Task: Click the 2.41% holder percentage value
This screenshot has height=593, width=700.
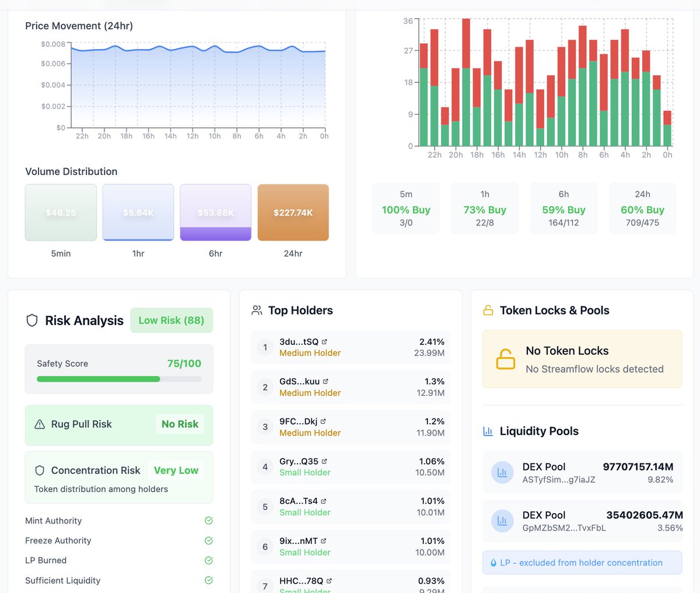Action: point(432,341)
